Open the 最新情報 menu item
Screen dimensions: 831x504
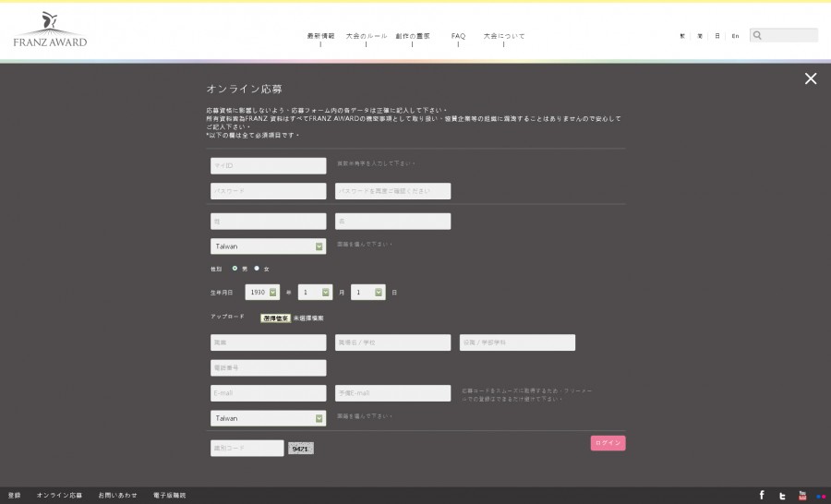point(320,36)
